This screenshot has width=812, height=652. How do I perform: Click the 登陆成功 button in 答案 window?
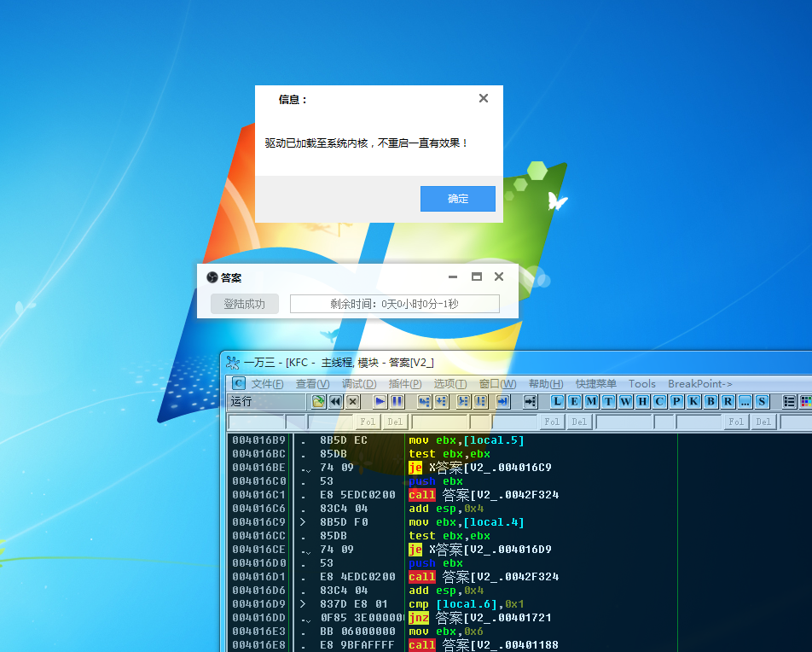point(245,304)
